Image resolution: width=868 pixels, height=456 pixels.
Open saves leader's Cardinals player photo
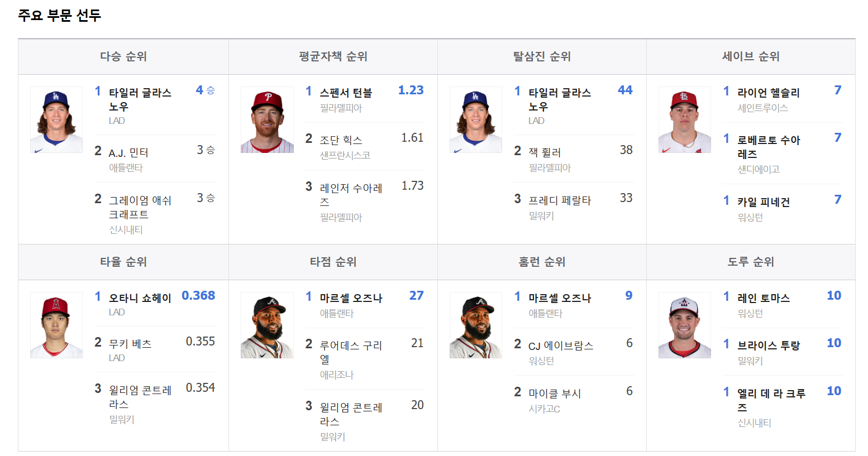pyautogui.click(x=685, y=119)
